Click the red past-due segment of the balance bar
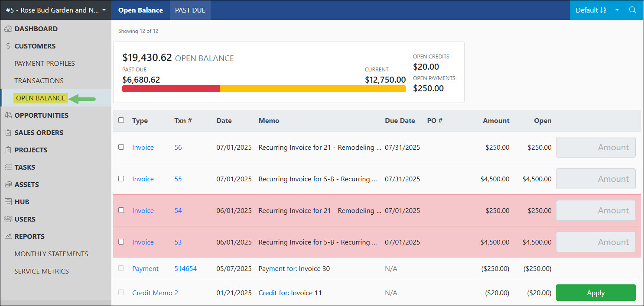 coord(171,88)
